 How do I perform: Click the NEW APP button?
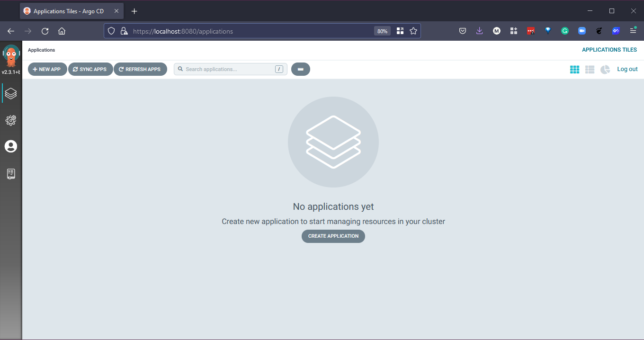pos(47,69)
